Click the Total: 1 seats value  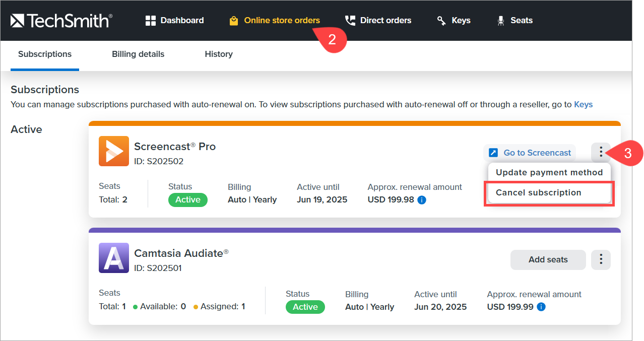click(112, 307)
